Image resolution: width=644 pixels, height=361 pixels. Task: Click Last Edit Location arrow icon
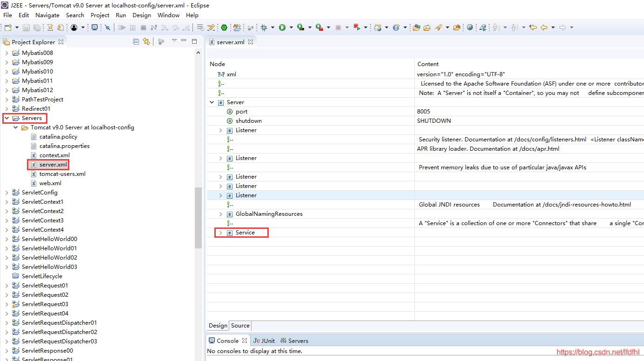coord(532,27)
